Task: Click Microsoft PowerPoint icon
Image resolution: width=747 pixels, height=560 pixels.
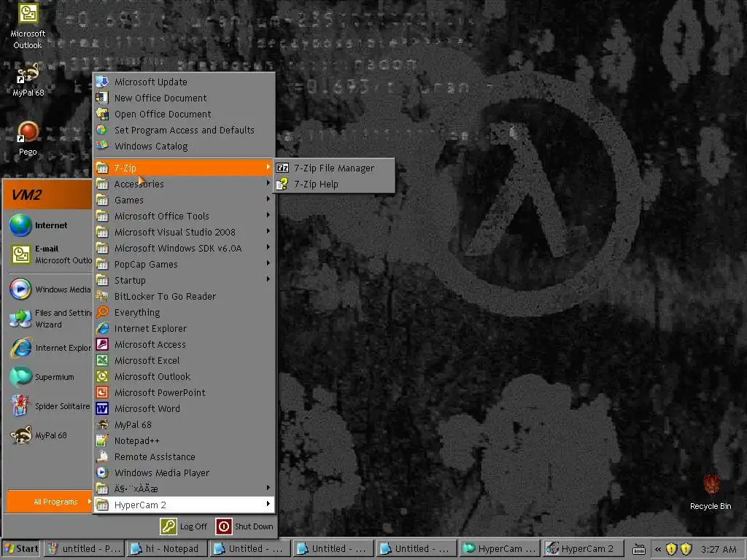Action: click(102, 392)
